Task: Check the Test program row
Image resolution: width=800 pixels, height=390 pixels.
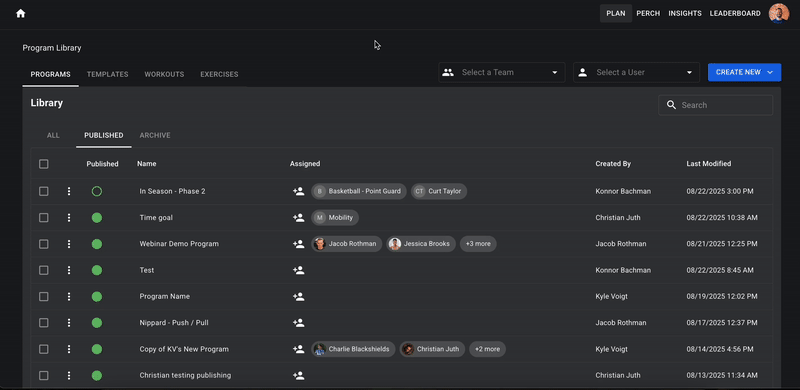Action: tap(44, 271)
